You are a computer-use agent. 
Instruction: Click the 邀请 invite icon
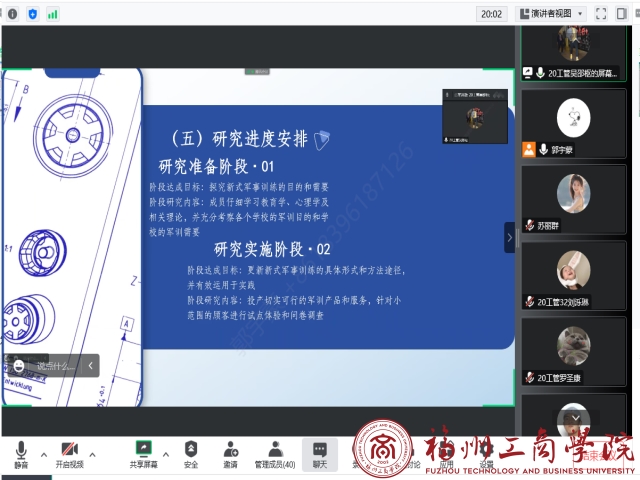tap(230, 450)
